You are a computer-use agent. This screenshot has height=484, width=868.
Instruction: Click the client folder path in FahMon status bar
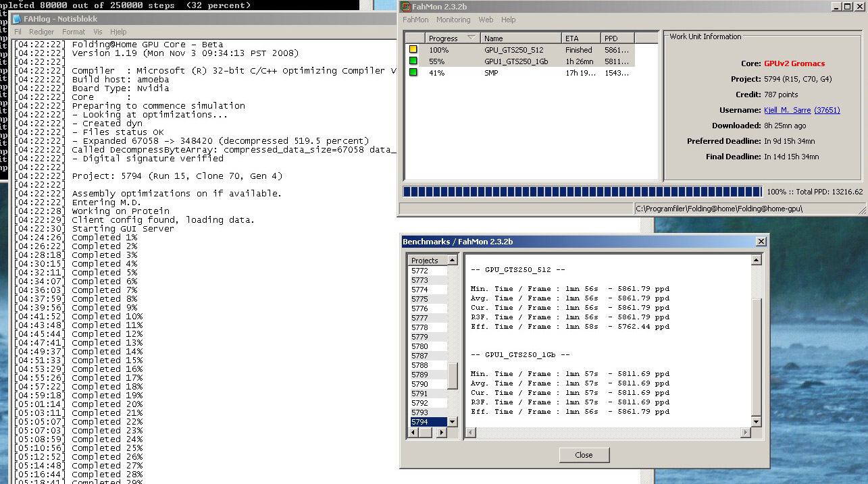coord(719,209)
